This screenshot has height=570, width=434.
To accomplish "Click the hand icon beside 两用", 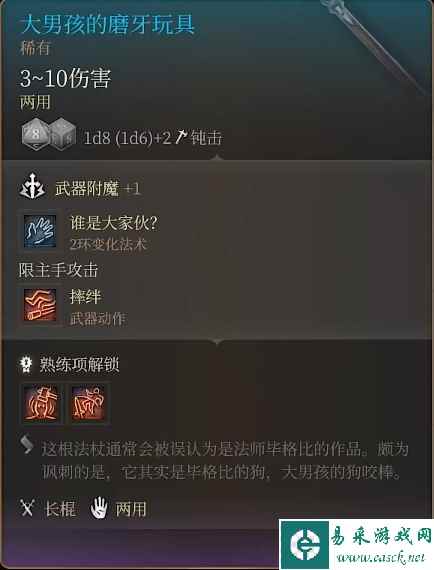I will [99, 507].
